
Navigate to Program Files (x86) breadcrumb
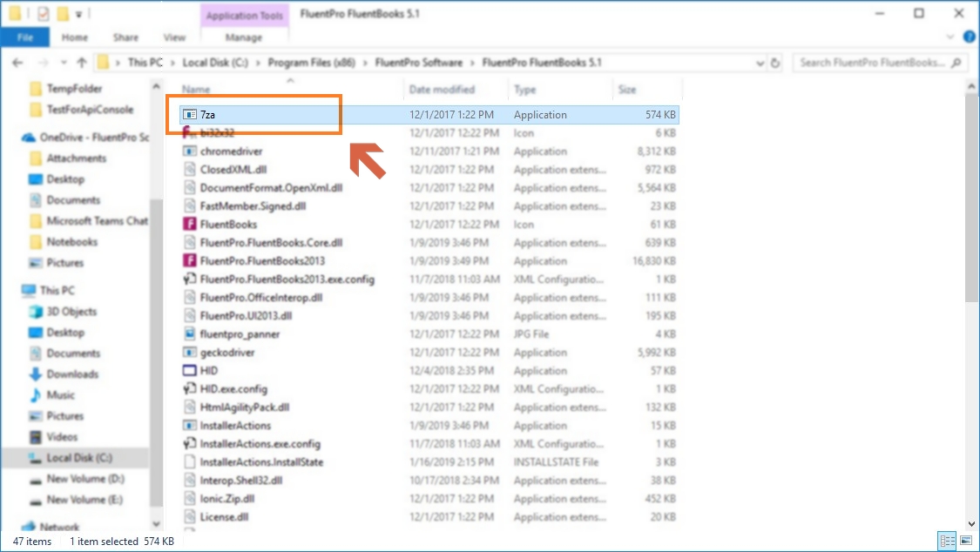tap(311, 63)
